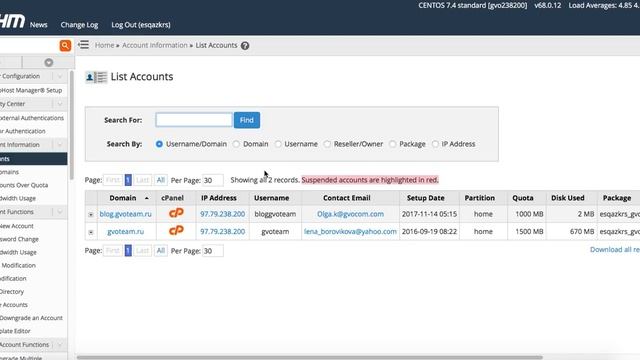Viewport: 640px width, 360px height.
Task: Click the WHM logo
Action: [12, 21]
